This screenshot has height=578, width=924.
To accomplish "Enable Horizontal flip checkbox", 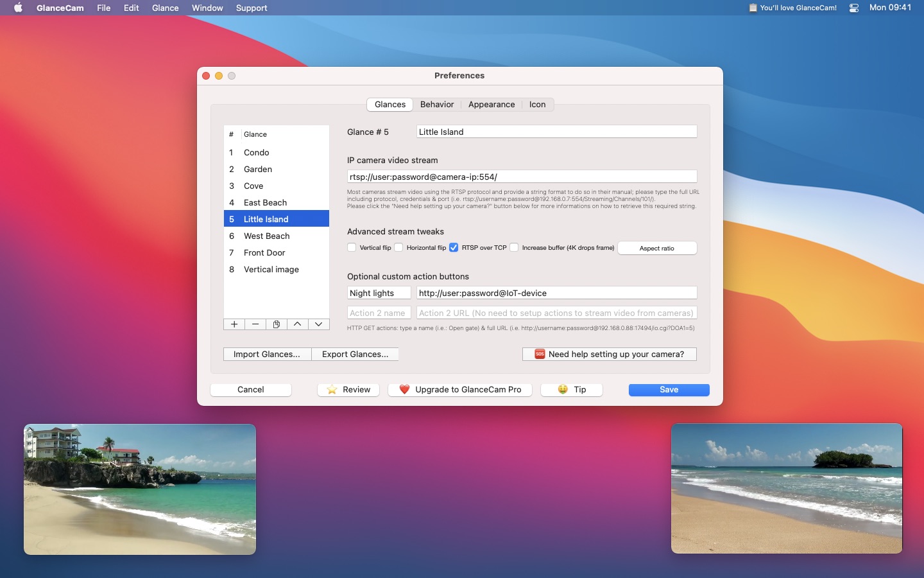I will point(398,247).
